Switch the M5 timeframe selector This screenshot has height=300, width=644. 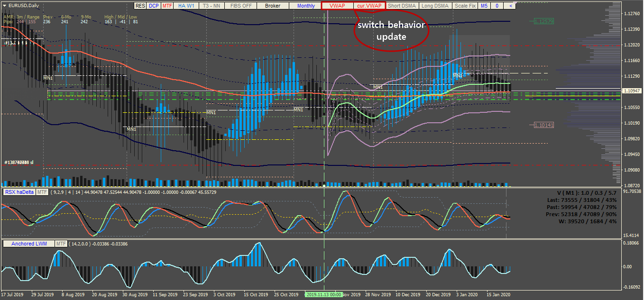tap(484, 6)
